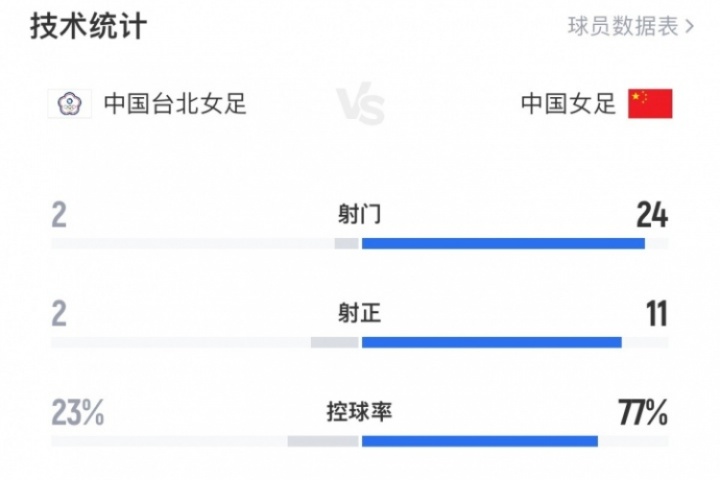The image size is (720, 480).
Task: Click the 技术统计 section heading
Action: coord(89,26)
